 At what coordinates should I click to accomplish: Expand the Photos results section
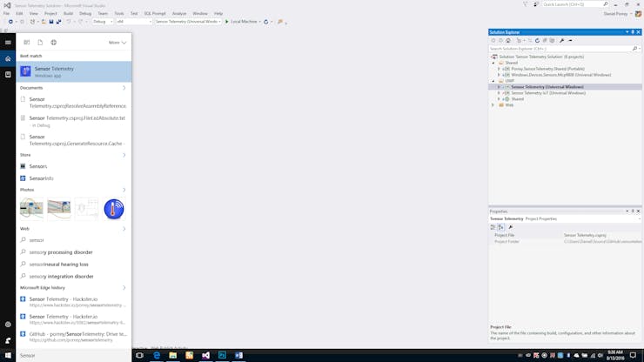pyautogui.click(x=124, y=190)
